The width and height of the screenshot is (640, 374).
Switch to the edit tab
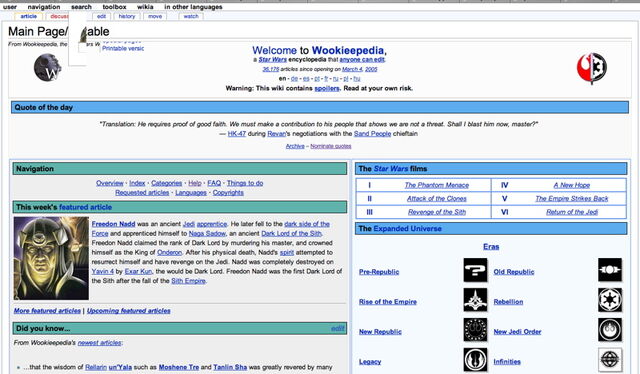point(101,16)
